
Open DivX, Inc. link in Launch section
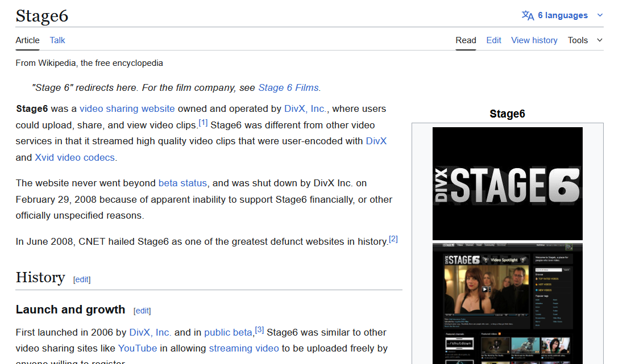(x=150, y=332)
